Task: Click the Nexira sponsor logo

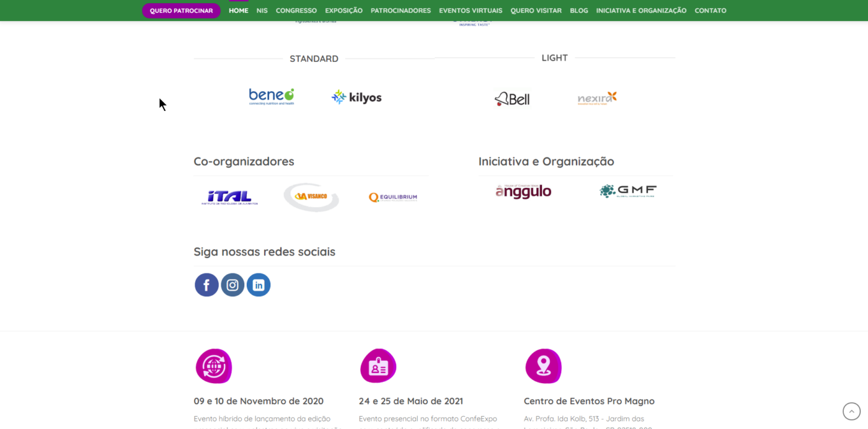Action: click(597, 98)
